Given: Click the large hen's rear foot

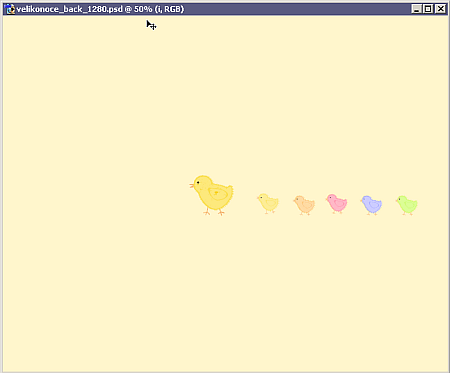Looking at the screenshot, I should point(221,212).
